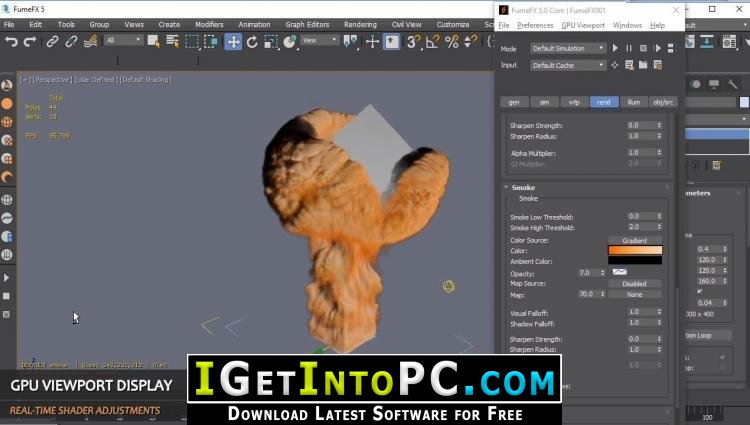This screenshot has width=750, height=425.
Task: Open the GPU Viewport menu
Action: pyautogui.click(x=583, y=25)
